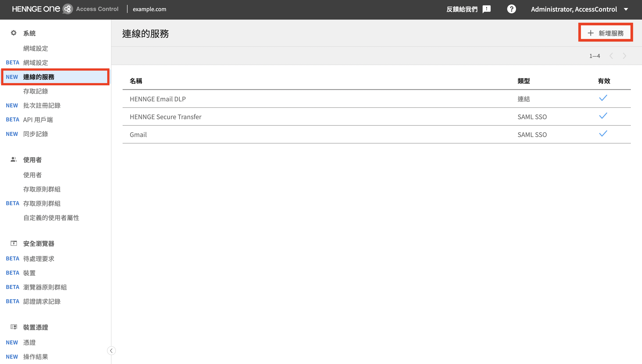Click SAML SSO in the Gmail row
Image resolution: width=642 pixels, height=364 pixels.
tap(532, 135)
